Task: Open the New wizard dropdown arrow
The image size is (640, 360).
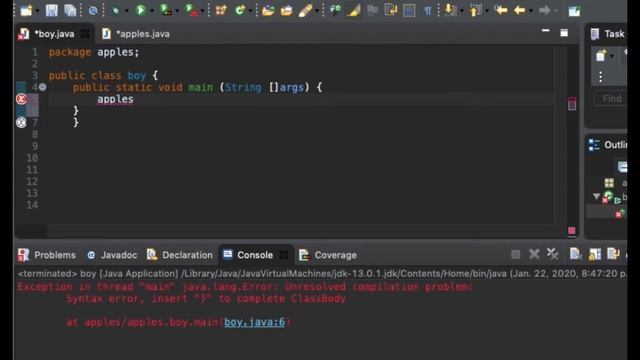Action: (37, 11)
